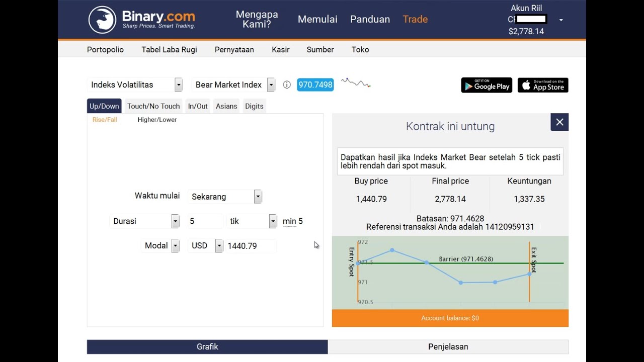
Task: Click the price sparkline chart icon
Action: (x=356, y=83)
